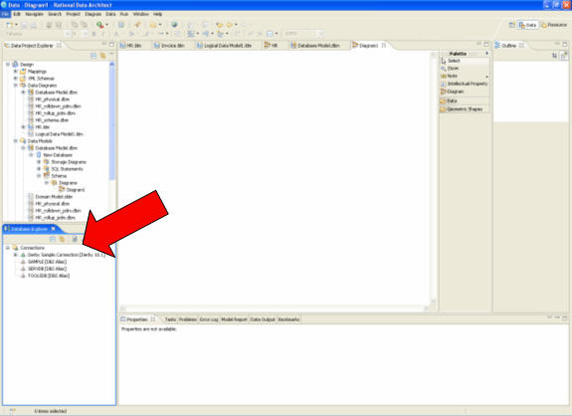Image resolution: width=572 pixels, height=416 pixels.
Task: Expand Geometric Shapes drawer in Palette
Action: [x=464, y=109]
